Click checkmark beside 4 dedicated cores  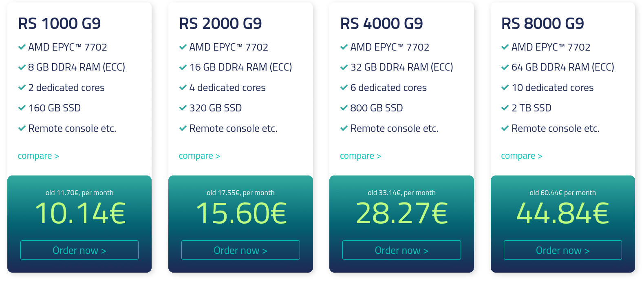183,88
